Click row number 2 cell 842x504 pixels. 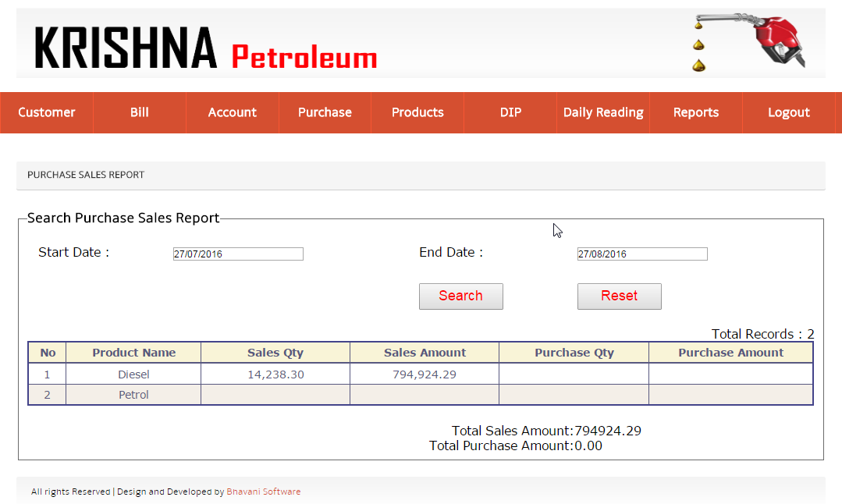click(48, 395)
